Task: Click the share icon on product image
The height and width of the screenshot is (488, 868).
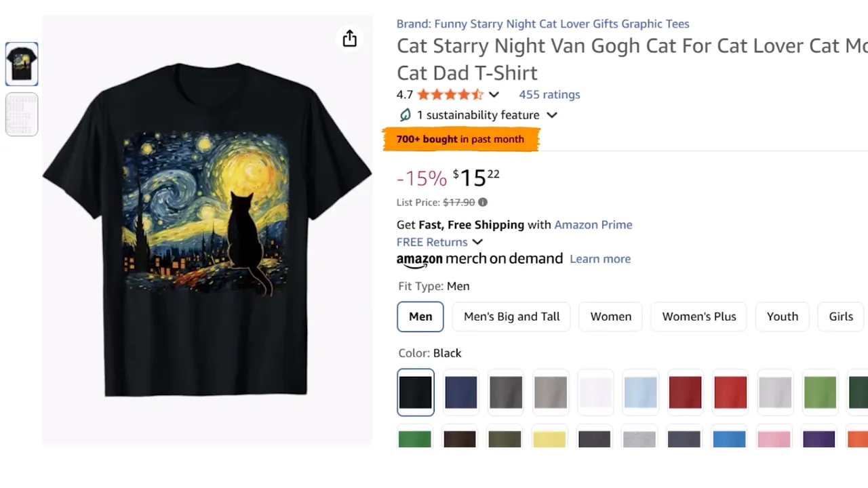Action: [x=349, y=39]
